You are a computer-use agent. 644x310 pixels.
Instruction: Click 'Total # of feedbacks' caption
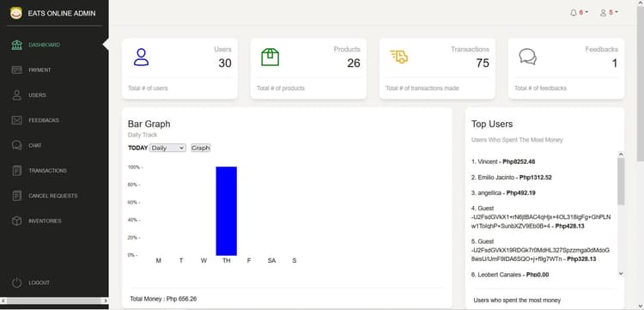(540, 88)
